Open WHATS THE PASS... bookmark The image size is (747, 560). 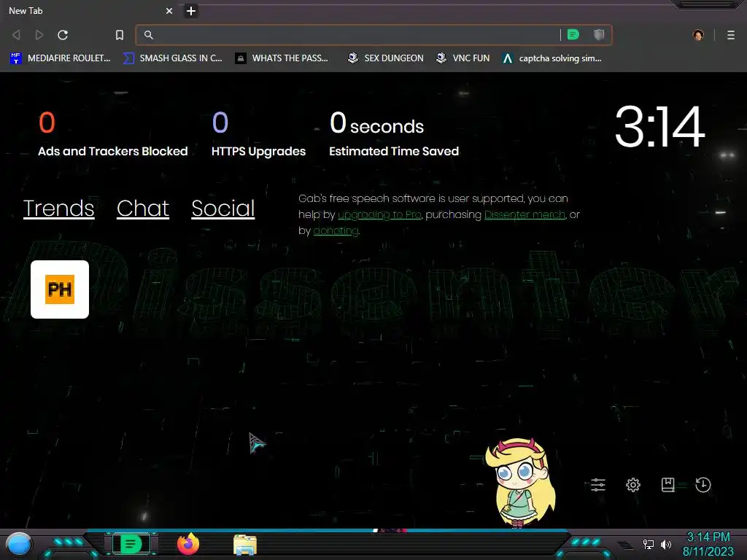282,58
